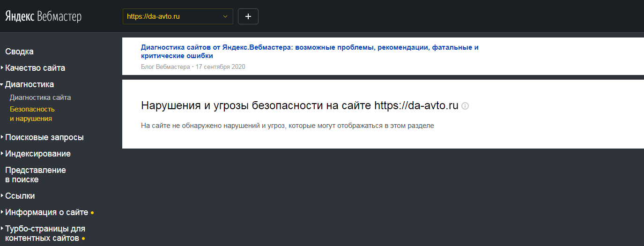Open Представление в поиске section
644x246 pixels.
tap(36, 175)
